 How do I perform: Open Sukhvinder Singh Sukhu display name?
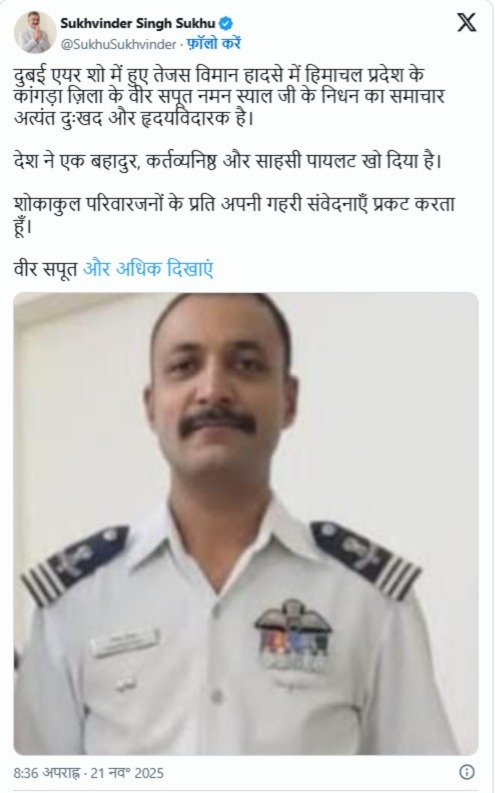click(x=138, y=23)
